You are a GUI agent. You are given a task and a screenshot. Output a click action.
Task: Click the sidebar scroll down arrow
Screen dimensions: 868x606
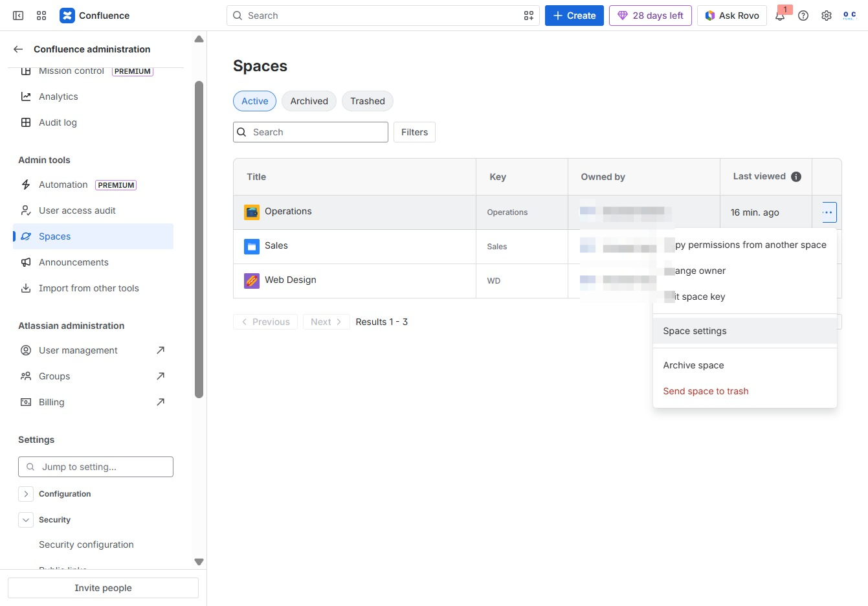pyautogui.click(x=199, y=562)
